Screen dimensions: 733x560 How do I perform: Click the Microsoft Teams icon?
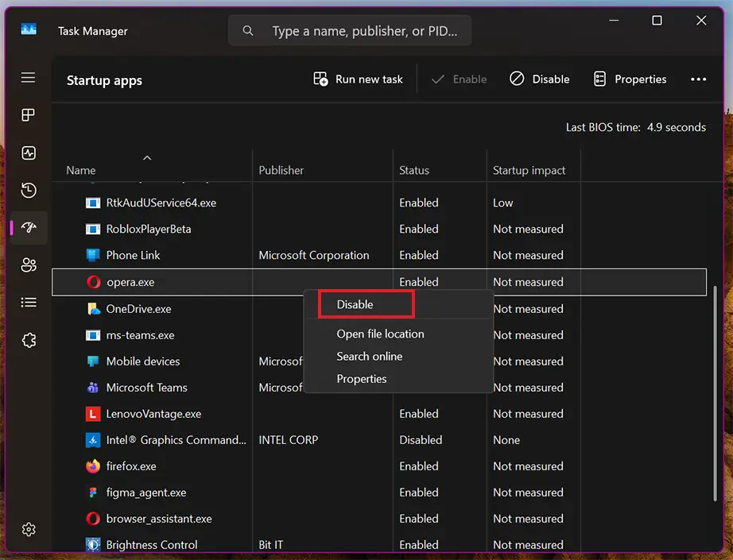93,387
